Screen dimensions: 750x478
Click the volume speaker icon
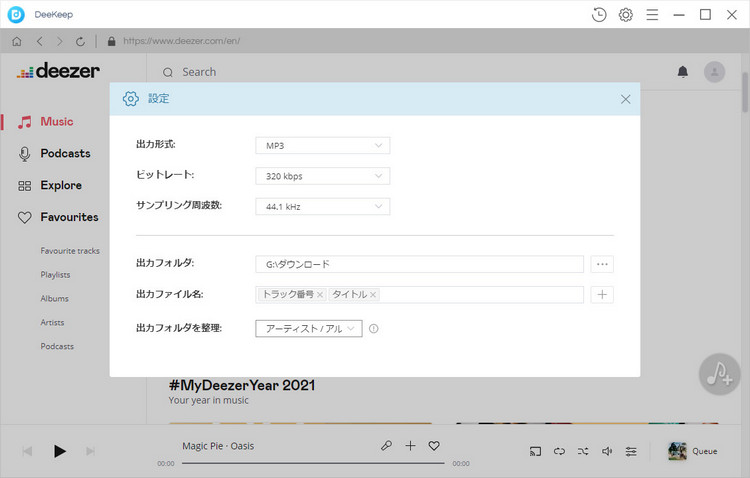(x=607, y=451)
